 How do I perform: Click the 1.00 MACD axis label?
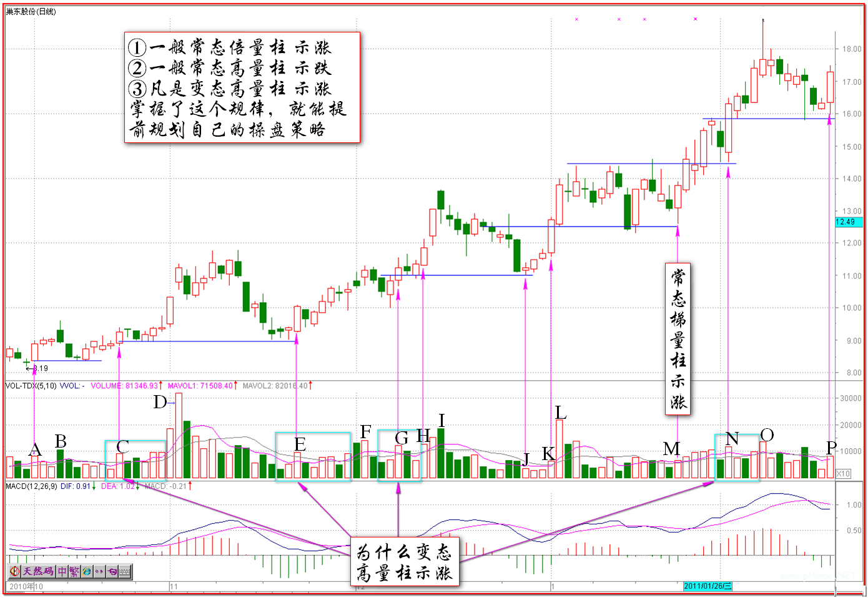tap(854, 505)
